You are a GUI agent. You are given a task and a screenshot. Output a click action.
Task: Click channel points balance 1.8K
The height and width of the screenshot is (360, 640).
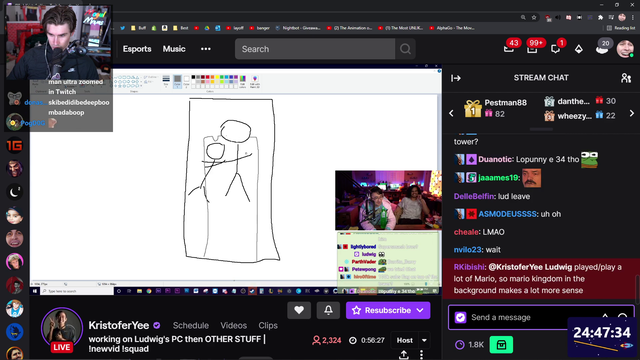[470, 345]
